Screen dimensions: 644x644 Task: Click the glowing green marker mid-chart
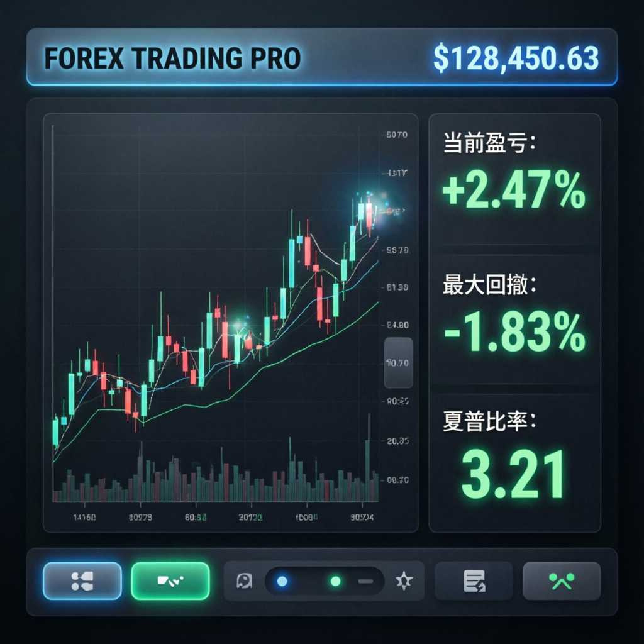238,326
